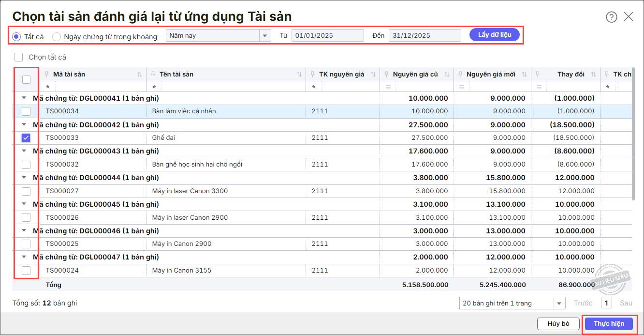Click the equals filter operator under Thay đổi
Screen dimensions: 644x335
coord(539,87)
